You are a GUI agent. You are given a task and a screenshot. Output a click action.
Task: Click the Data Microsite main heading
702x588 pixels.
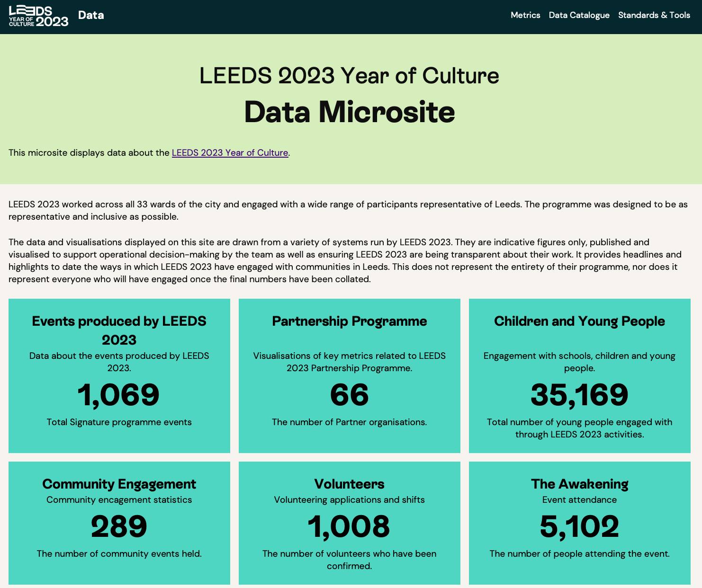[x=350, y=112]
